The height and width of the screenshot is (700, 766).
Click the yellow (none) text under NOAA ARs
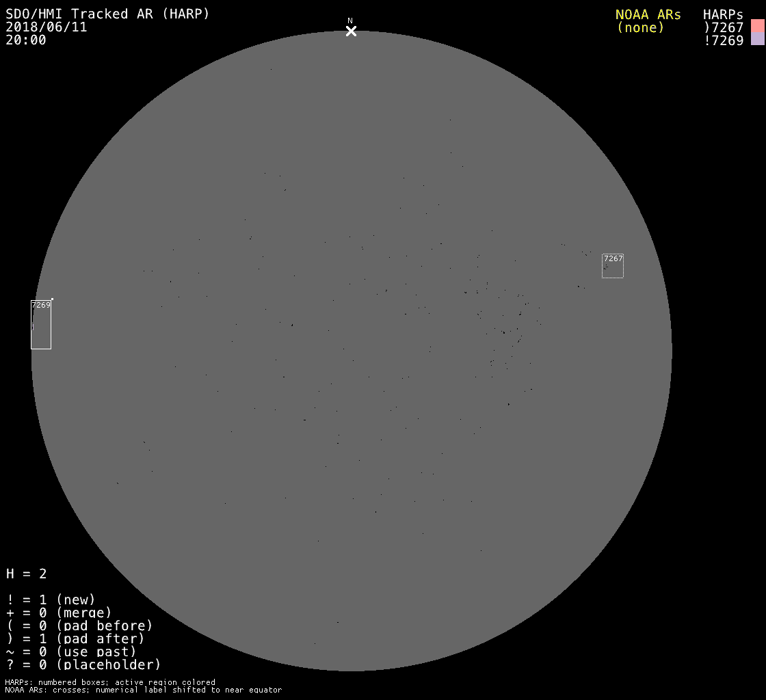[x=640, y=27]
